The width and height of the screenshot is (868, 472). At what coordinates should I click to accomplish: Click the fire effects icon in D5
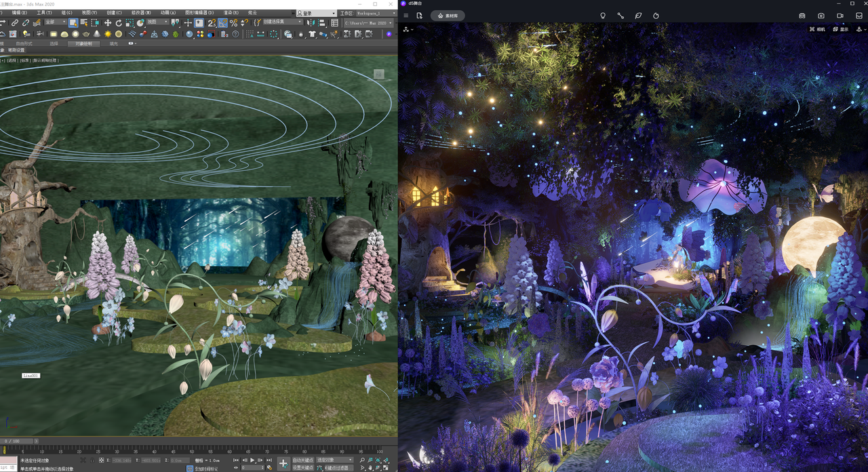pos(656,16)
